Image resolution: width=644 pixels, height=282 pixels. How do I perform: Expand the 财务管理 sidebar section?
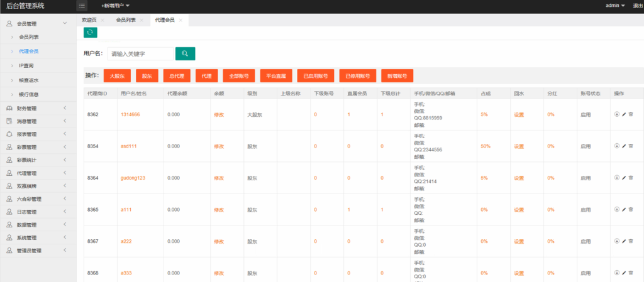click(38, 108)
